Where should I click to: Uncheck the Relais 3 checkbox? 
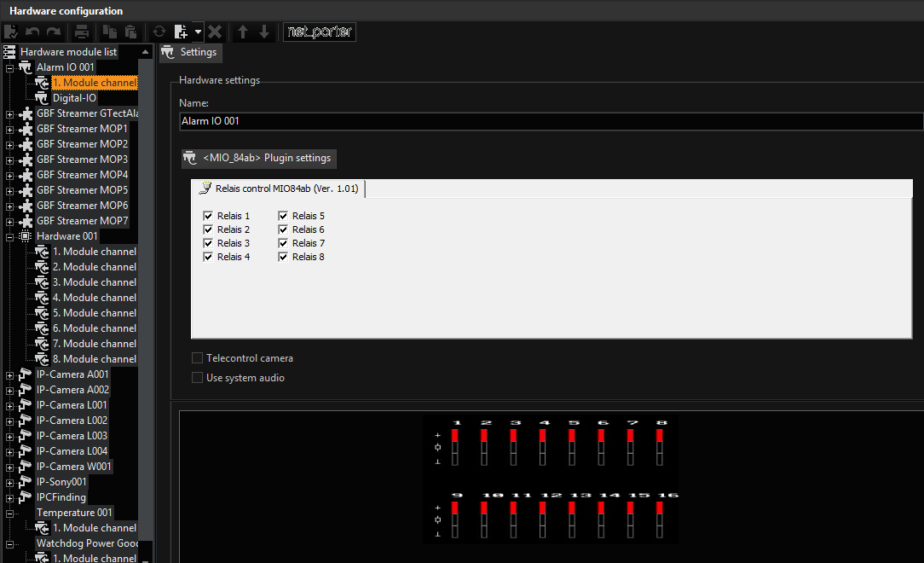[207, 243]
